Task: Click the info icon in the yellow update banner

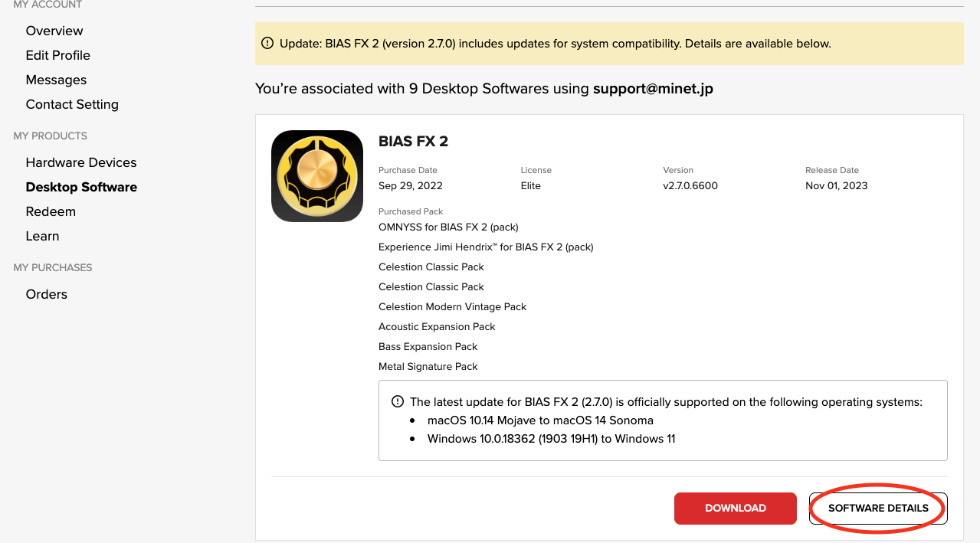Action: click(267, 44)
